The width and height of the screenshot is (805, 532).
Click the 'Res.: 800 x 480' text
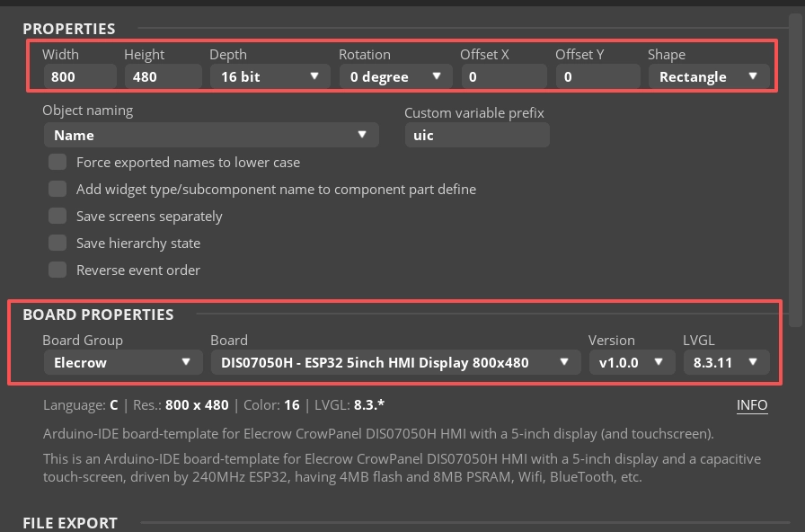[181, 405]
